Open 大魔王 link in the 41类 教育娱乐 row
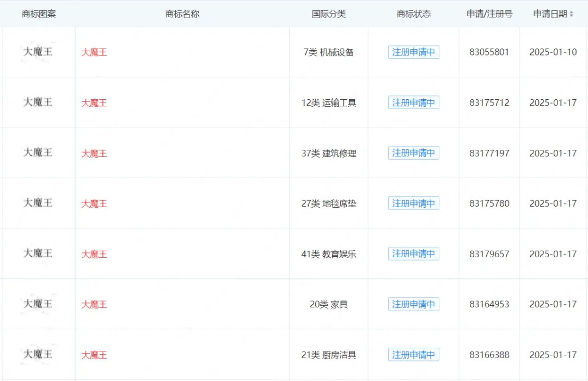The image size is (588, 381). pos(94,254)
